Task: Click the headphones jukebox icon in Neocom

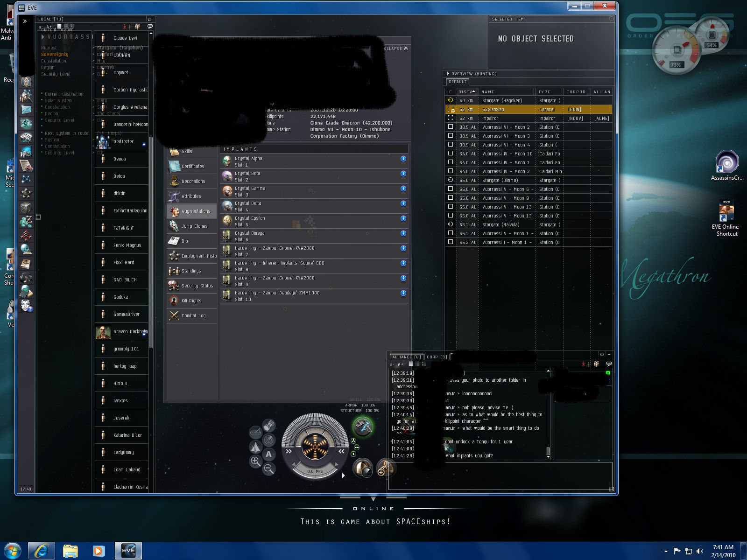Action: pos(26,278)
